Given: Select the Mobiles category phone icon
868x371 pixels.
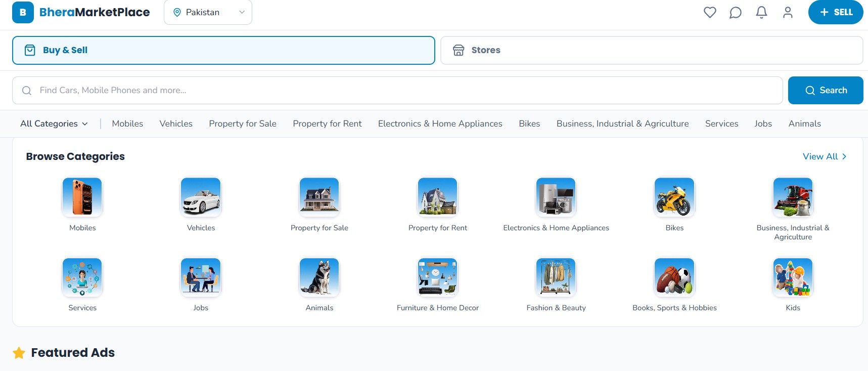Looking at the screenshot, I should tap(82, 197).
